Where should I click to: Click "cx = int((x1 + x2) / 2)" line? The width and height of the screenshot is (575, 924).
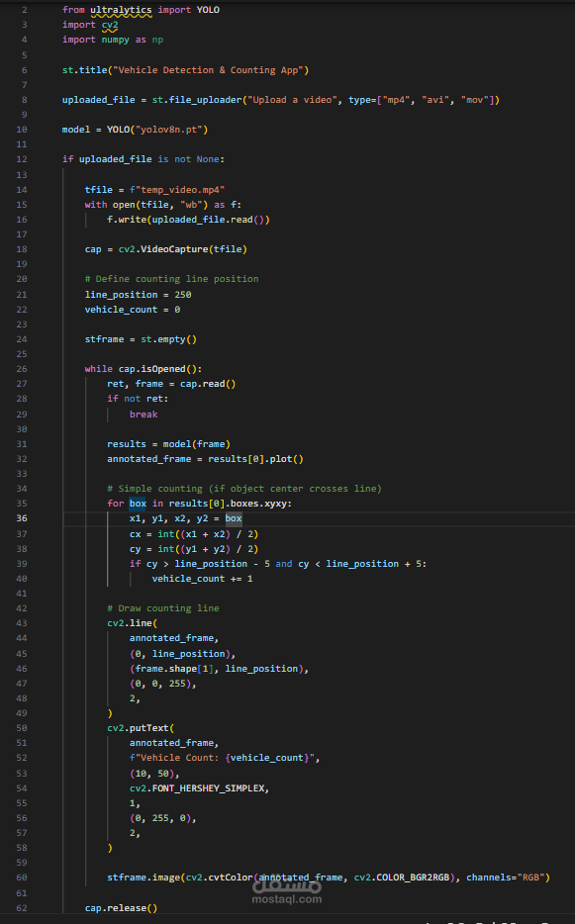tap(194, 534)
